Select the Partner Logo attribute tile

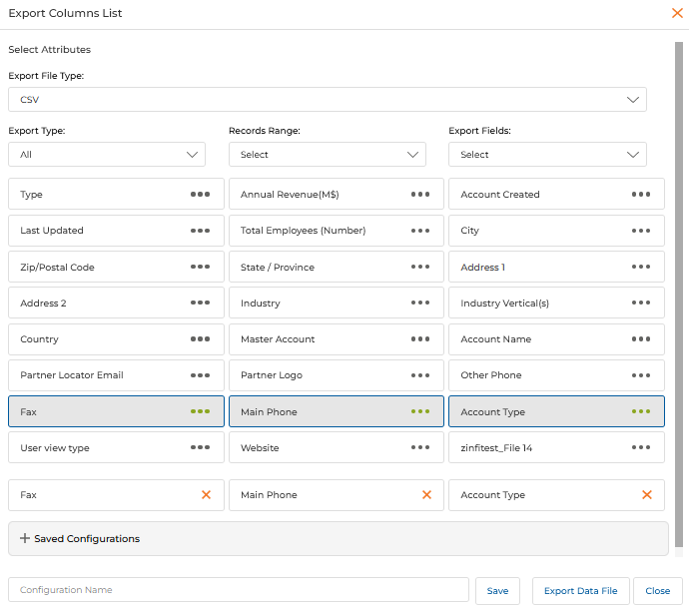coord(337,375)
